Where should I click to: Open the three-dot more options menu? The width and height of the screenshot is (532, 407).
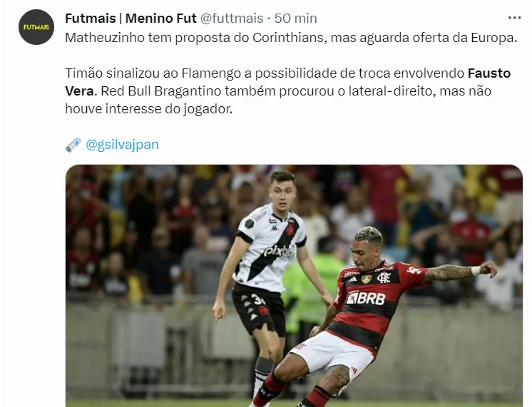tap(514, 19)
